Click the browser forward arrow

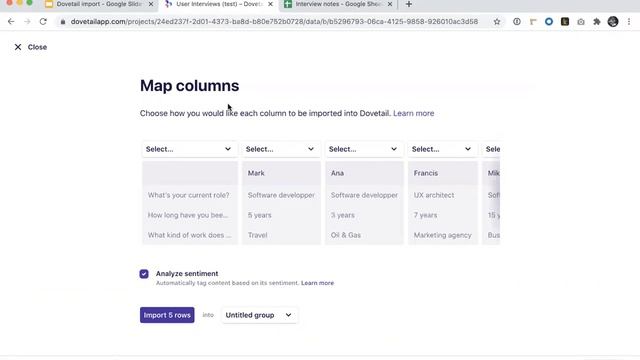pos(27,22)
